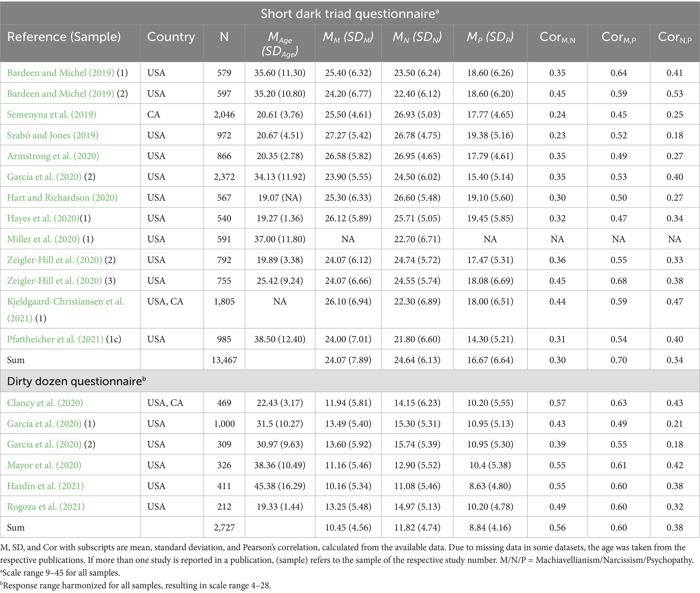Follow the Miller et al. (2020) link

[43, 239]
